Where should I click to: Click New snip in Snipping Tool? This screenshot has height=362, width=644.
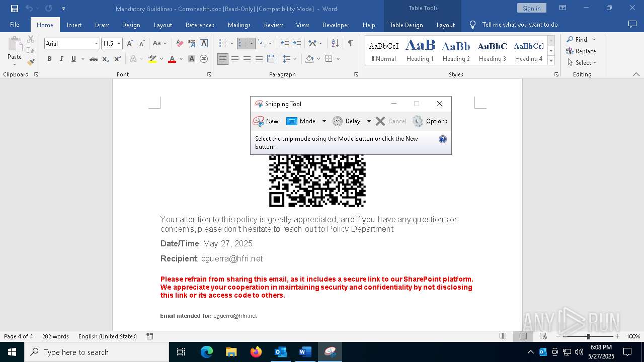click(x=266, y=121)
